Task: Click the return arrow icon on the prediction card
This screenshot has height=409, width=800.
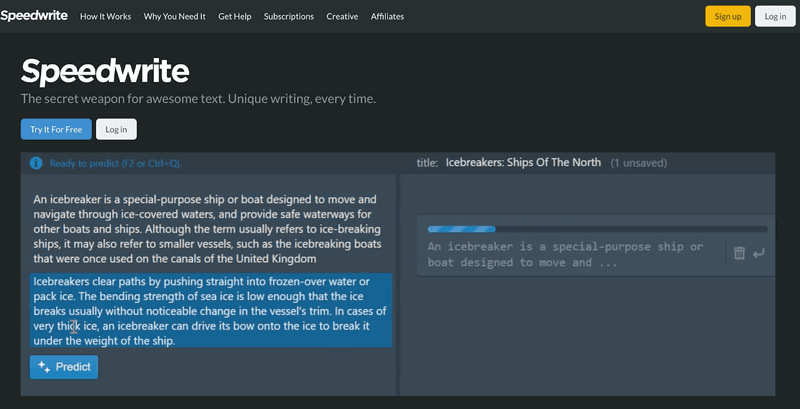Action: click(759, 253)
